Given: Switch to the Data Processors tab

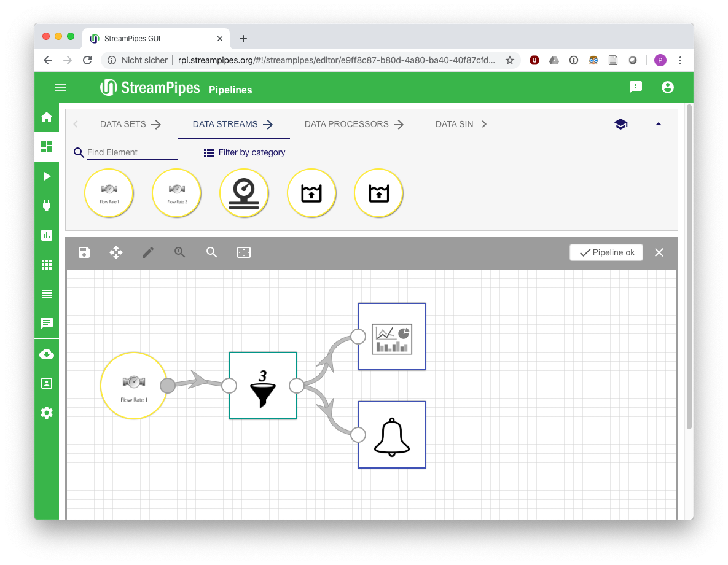Looking at the screenshot, I should point(354,124).
